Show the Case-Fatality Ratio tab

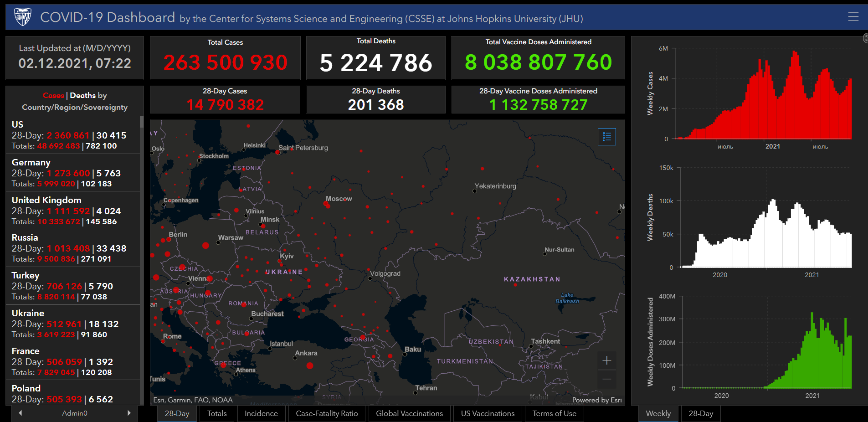(x=327, y=413)
